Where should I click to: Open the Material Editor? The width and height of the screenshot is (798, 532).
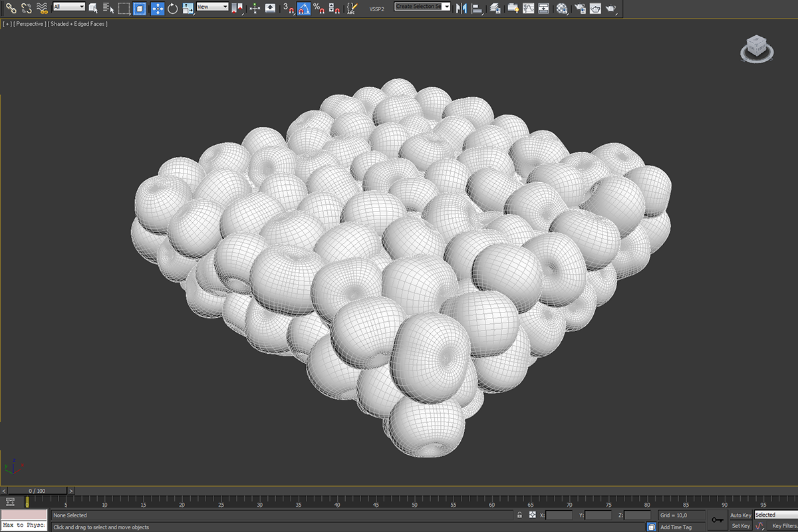coord(562,8)
